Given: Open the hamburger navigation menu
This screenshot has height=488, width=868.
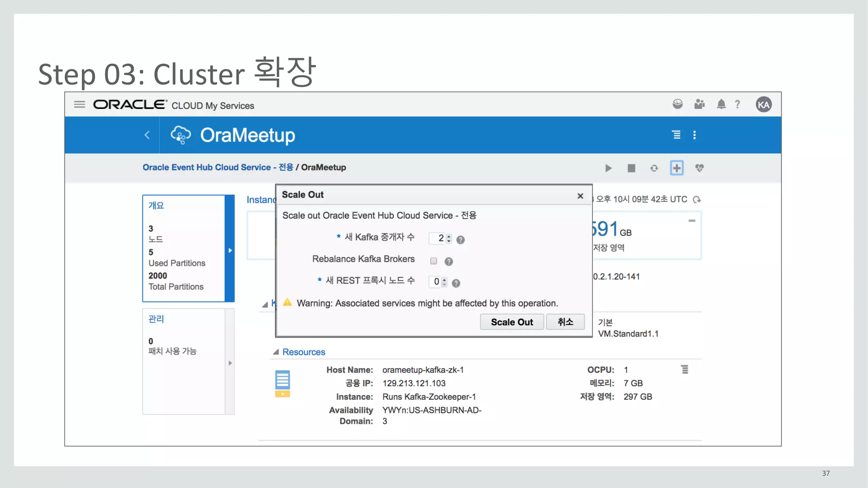Looking at the screenshot, I should coord(79,104).
